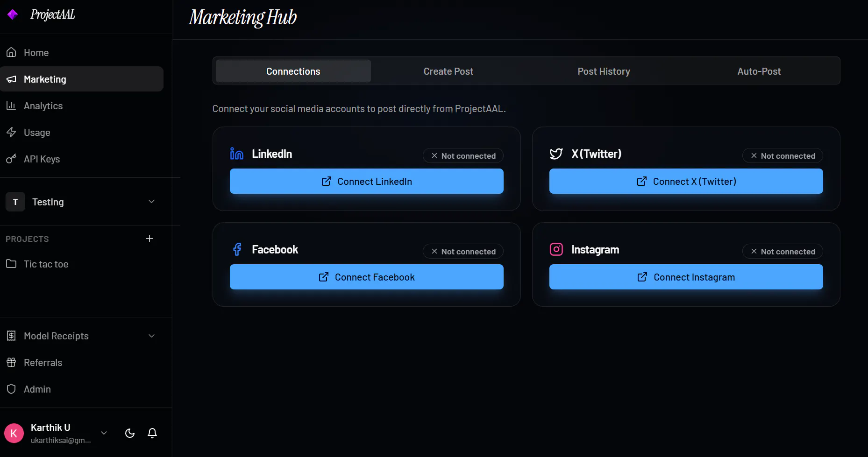Click the Usage lightning bolt icon
The width and height of the screenshot is (868, 457).
click(x=11, y=132)
